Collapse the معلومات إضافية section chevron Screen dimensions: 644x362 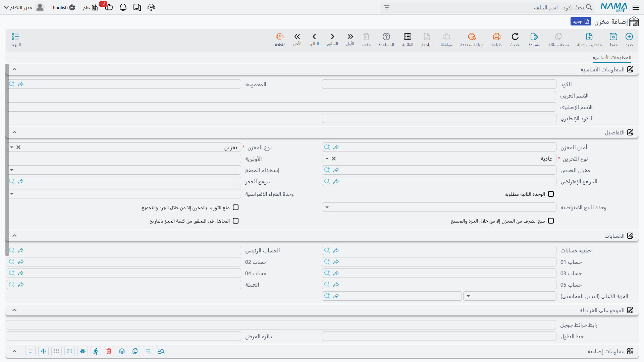14,351
